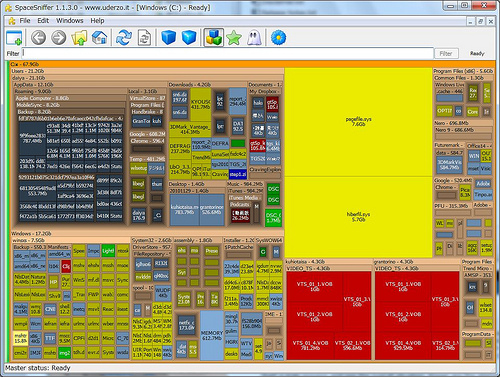Screen dimensions: 500x377
Task: Go back with the left arrow icon
Action: [38, 37]
